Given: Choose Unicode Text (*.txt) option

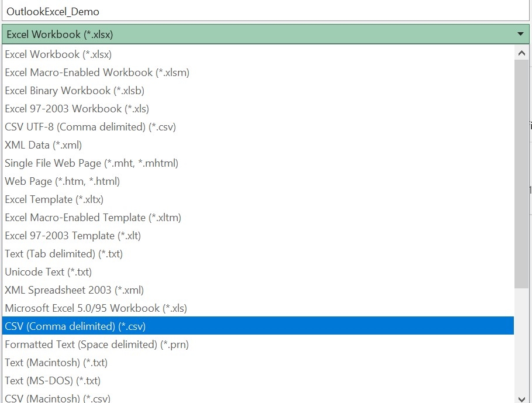Looking at the screenshot, I should coord(48,271).
